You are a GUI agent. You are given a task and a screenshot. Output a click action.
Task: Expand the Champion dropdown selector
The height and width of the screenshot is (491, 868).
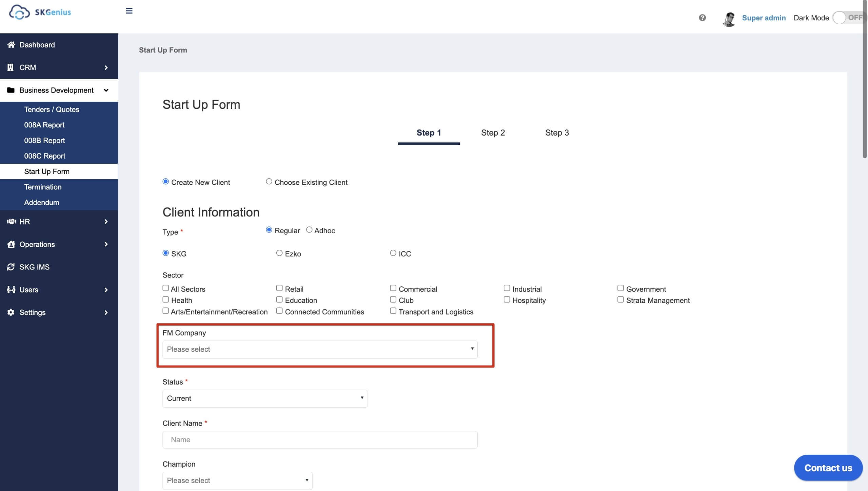tap(237, 480)
